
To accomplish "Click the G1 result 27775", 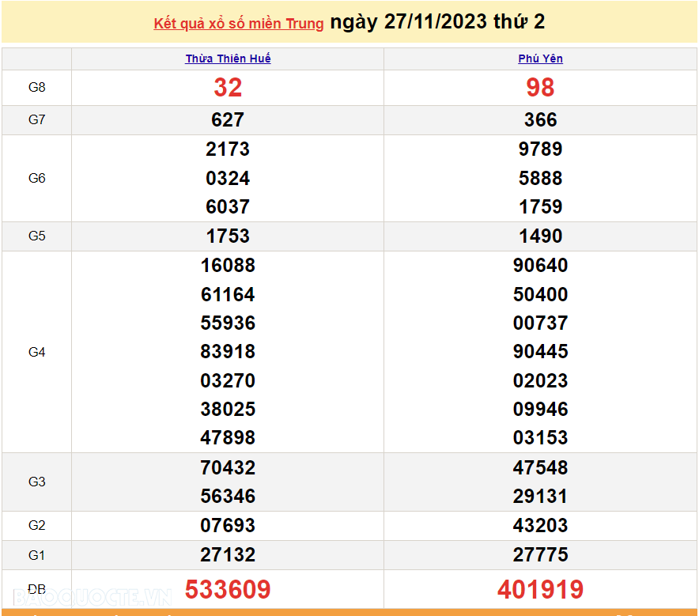I will point(541,554).
